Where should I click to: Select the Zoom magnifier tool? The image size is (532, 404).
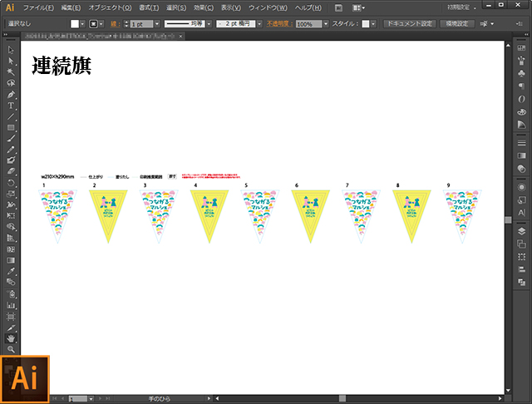click(11, 349)
